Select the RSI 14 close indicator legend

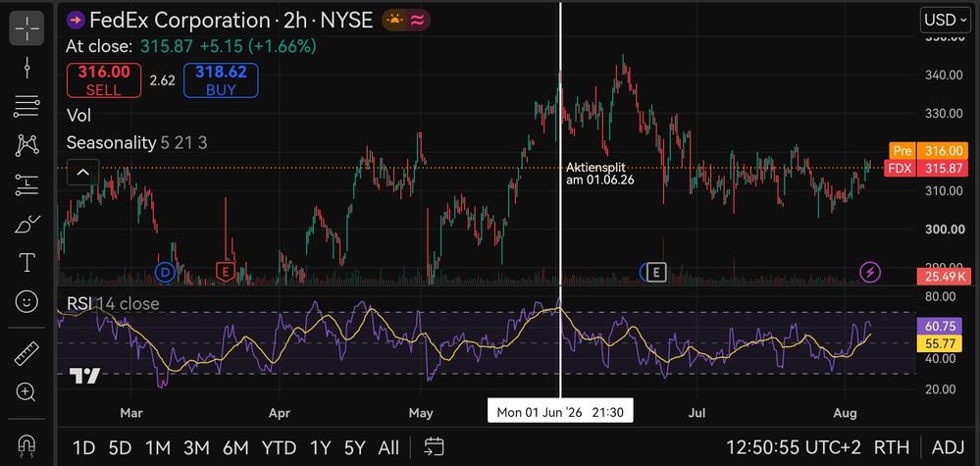point(113,304)
